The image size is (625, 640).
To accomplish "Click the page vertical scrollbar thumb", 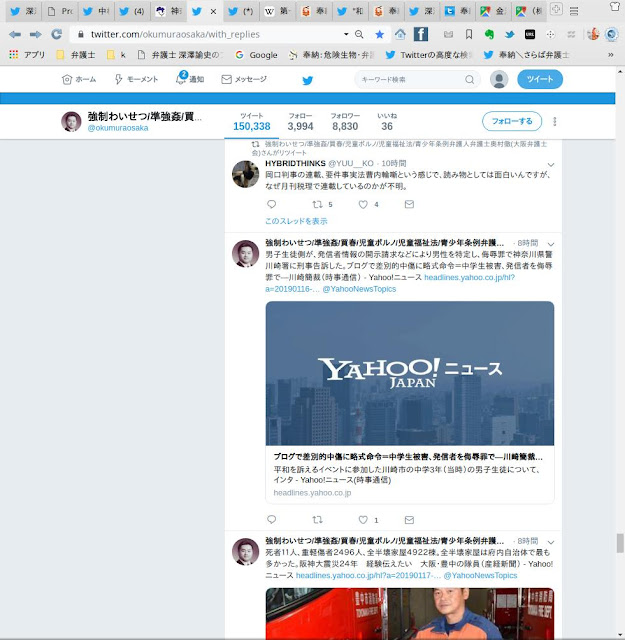I will [x=620, y=543].
